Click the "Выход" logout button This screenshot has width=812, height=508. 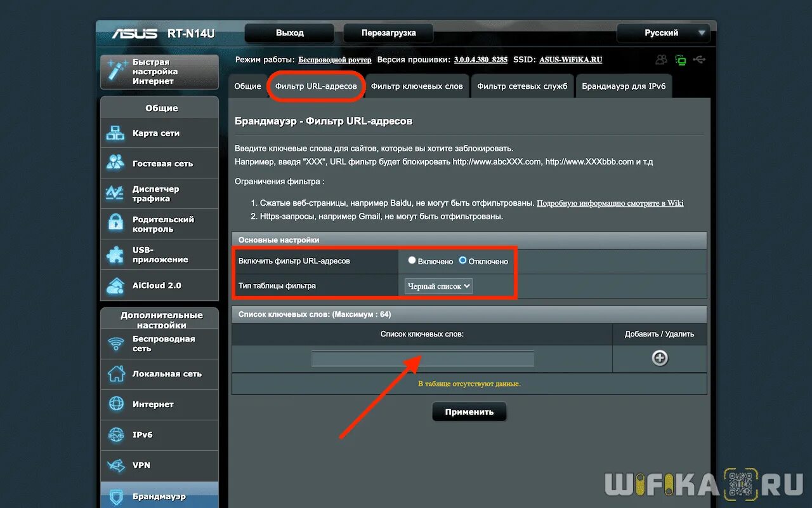(290, 33)
